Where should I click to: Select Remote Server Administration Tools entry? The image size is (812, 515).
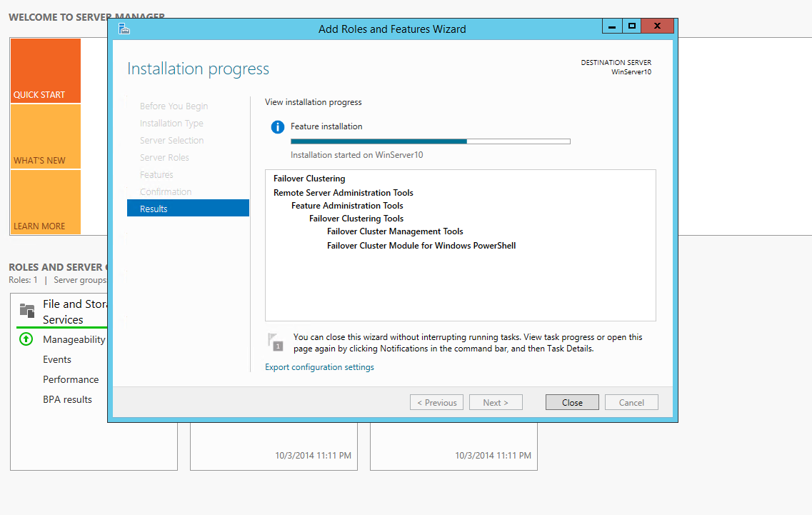[343, 193]
